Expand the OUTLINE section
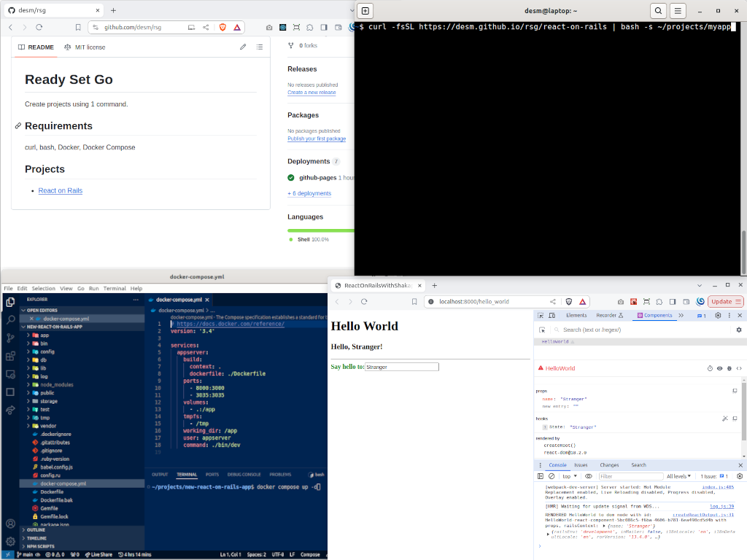 [36, 530]
